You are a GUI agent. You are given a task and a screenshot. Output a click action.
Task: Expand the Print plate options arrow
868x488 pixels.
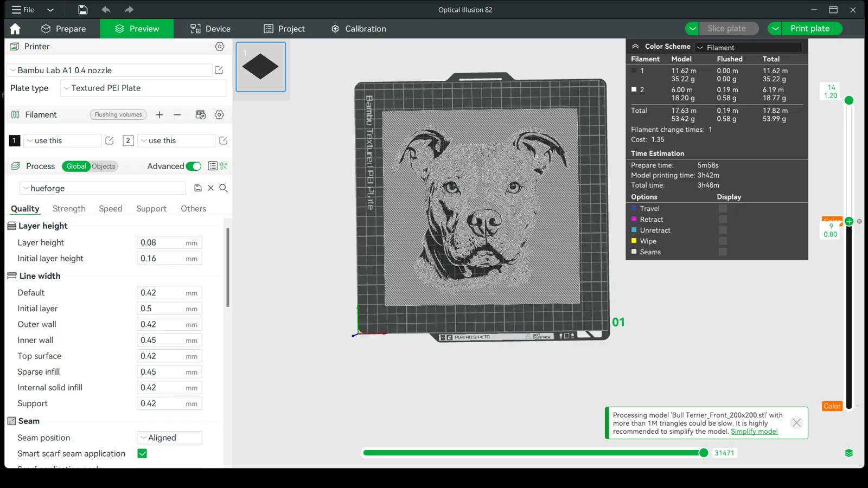775,28
